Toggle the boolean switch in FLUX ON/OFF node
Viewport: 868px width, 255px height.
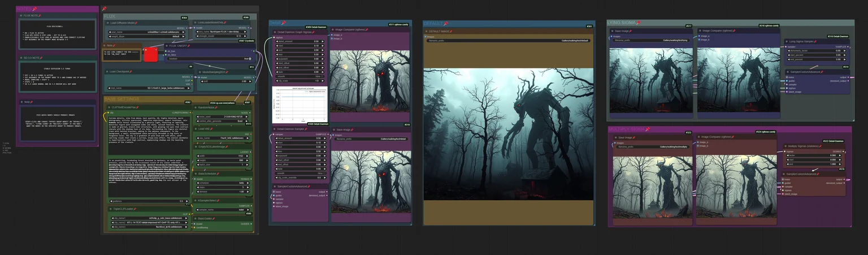(209, 58)
